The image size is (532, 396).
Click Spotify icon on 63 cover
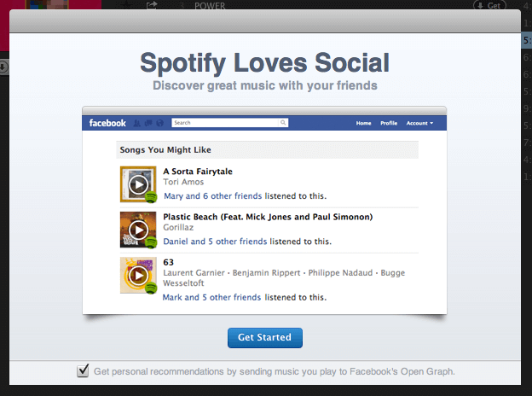coord(151,288)
